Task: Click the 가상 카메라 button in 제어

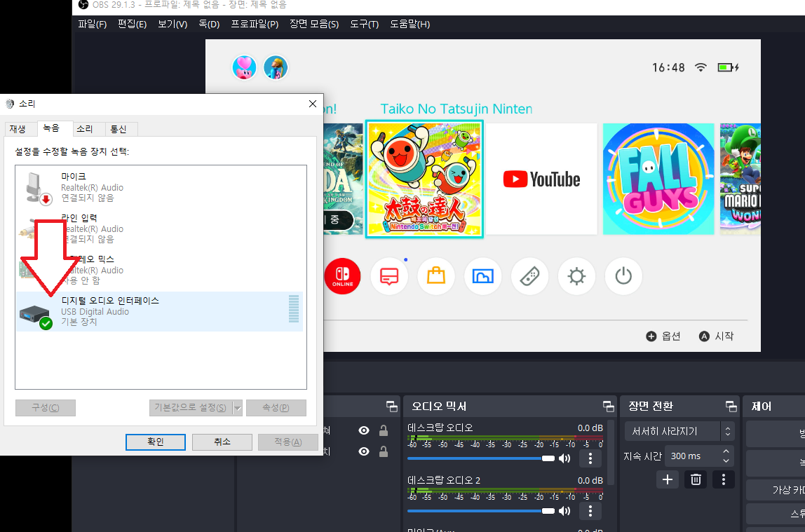Action: point(776,490)
